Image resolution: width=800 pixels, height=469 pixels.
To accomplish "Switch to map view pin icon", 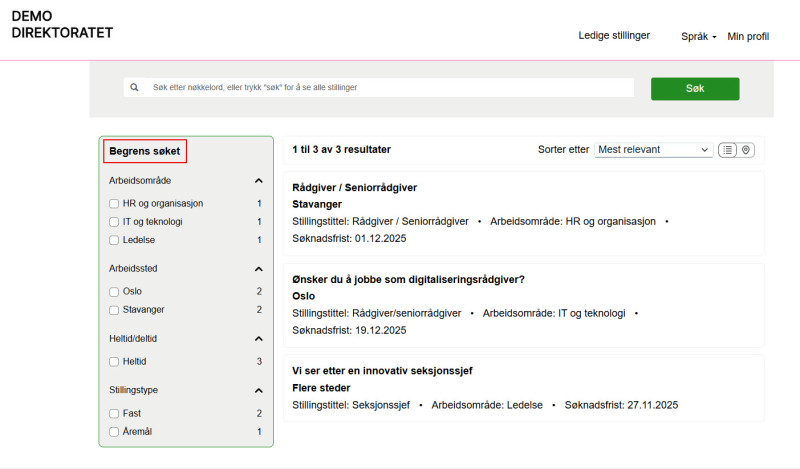I will 746,150.
